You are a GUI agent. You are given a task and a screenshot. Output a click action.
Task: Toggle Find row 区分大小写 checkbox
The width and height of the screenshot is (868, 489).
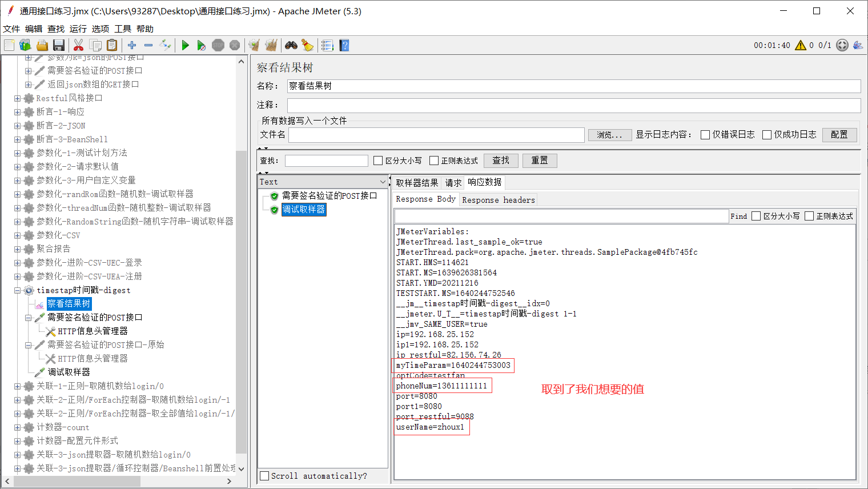[756, 216]
